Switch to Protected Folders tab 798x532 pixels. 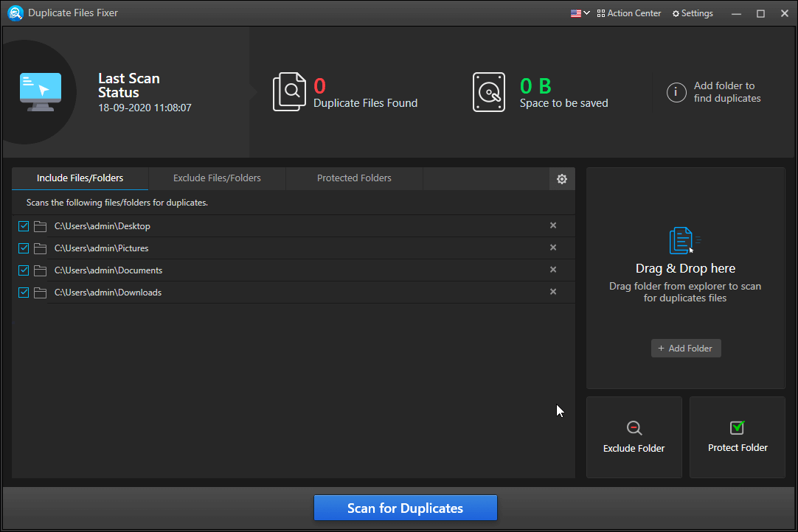354,178
